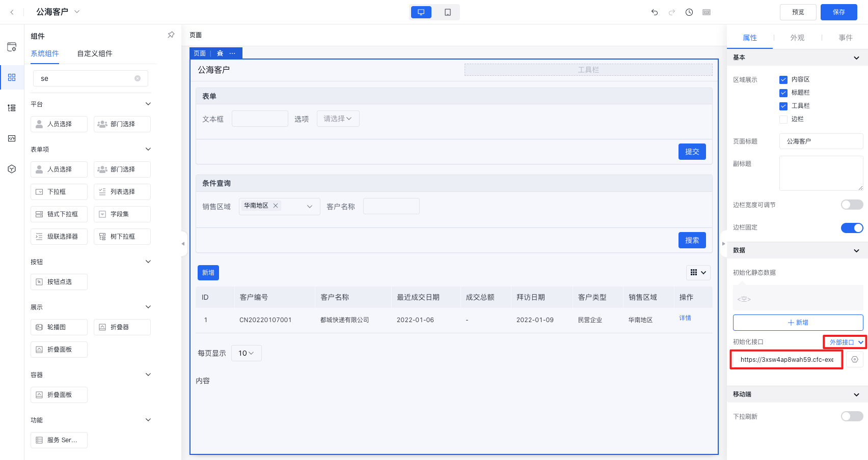Add the 下拉框 component

point(59,192)
